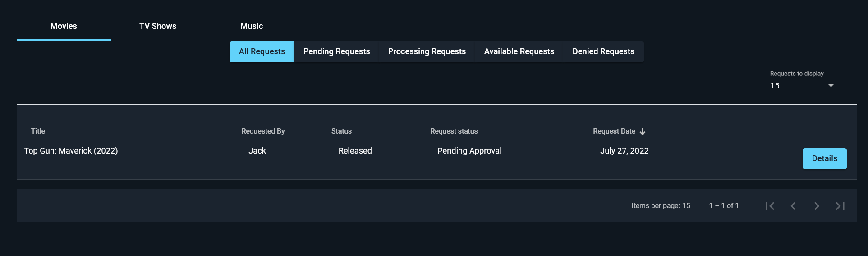Go to next page of requests
Screen dimensions: 868x256
[817, 206]
